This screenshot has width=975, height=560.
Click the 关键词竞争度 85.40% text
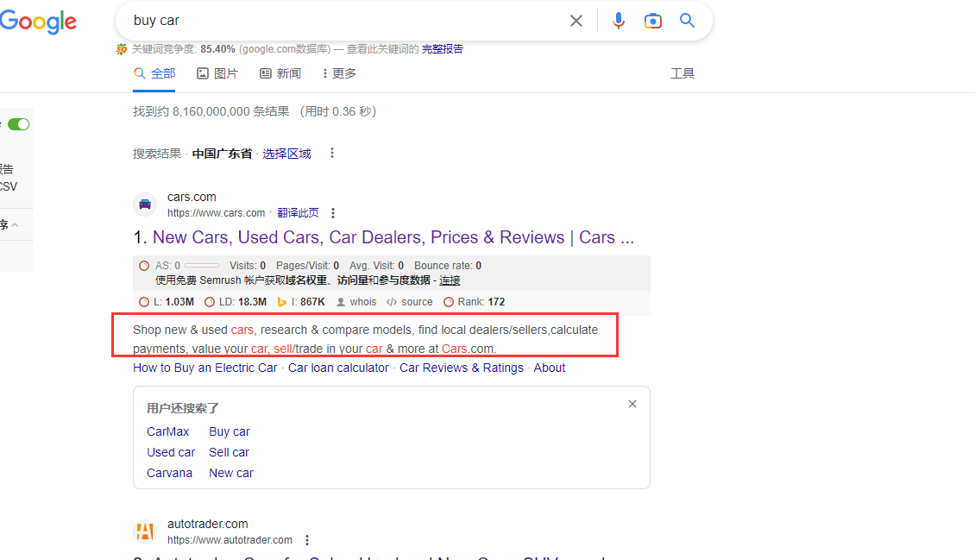[184, 49]
